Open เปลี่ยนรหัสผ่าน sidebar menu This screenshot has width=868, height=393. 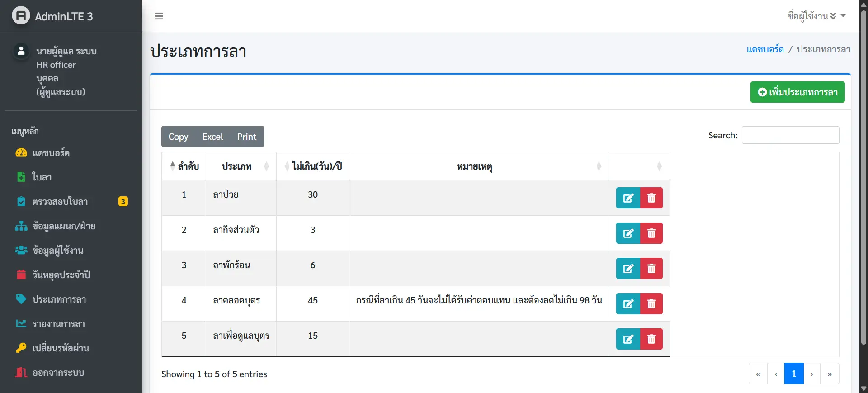[x=71, y=348]
